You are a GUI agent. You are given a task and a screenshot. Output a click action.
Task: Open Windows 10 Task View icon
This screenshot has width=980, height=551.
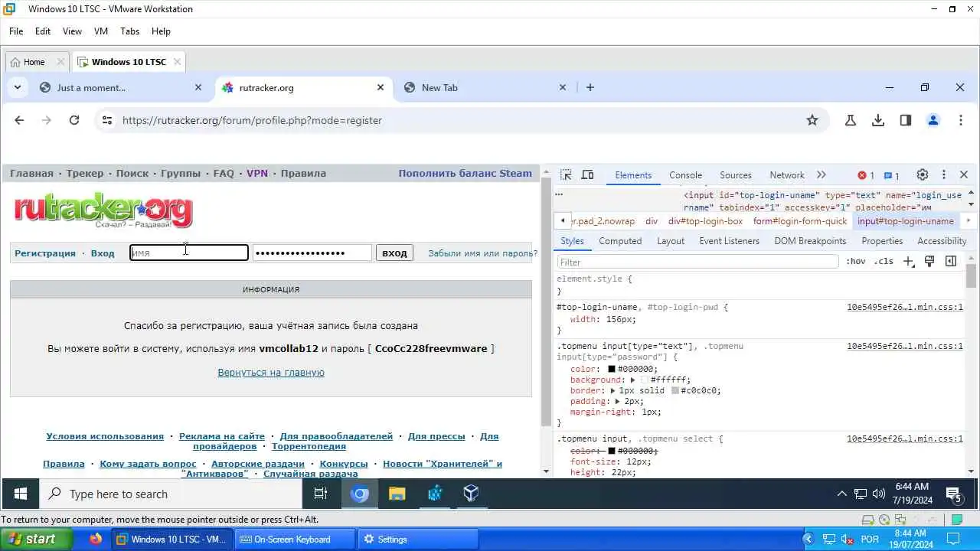(x=321, y=494)
